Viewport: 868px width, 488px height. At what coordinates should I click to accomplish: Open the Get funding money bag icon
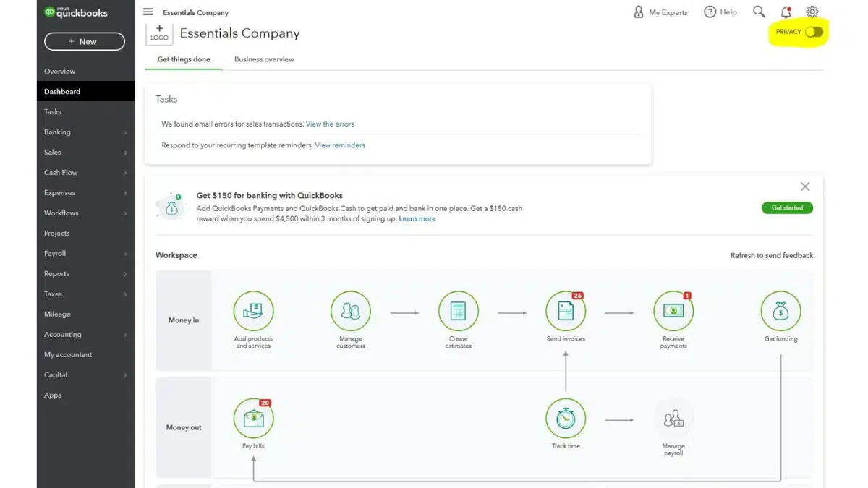(780, 312)
